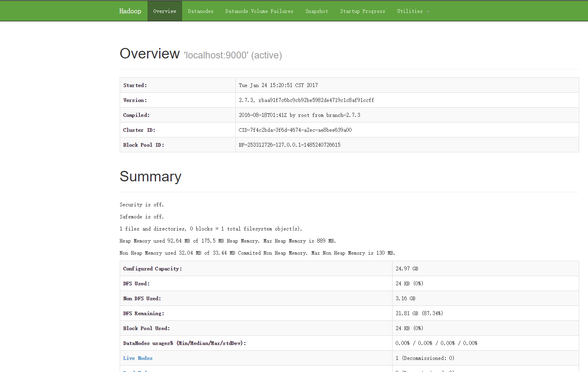Click 'Safemode is off.' text
The width and height of the screenshot is (588, 372).
tap(142, 216)
